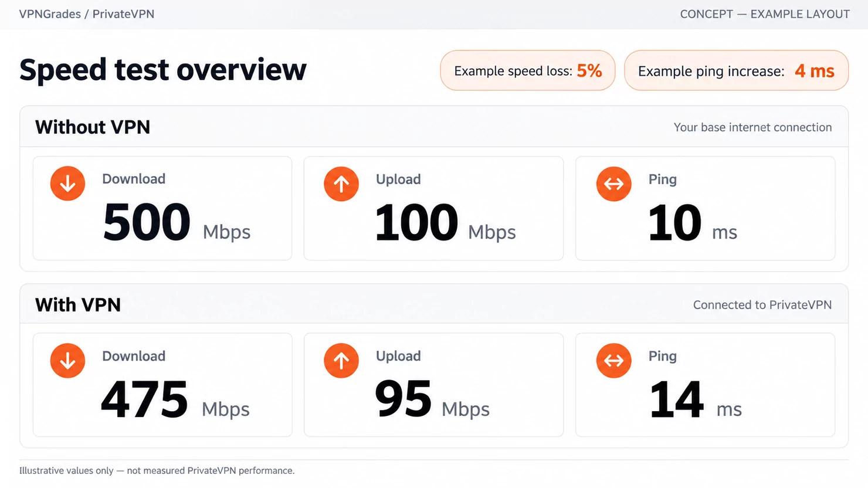Click the 10 ms ping value
The width and height of the screenshot is (868, 488).
click(693, 223)
